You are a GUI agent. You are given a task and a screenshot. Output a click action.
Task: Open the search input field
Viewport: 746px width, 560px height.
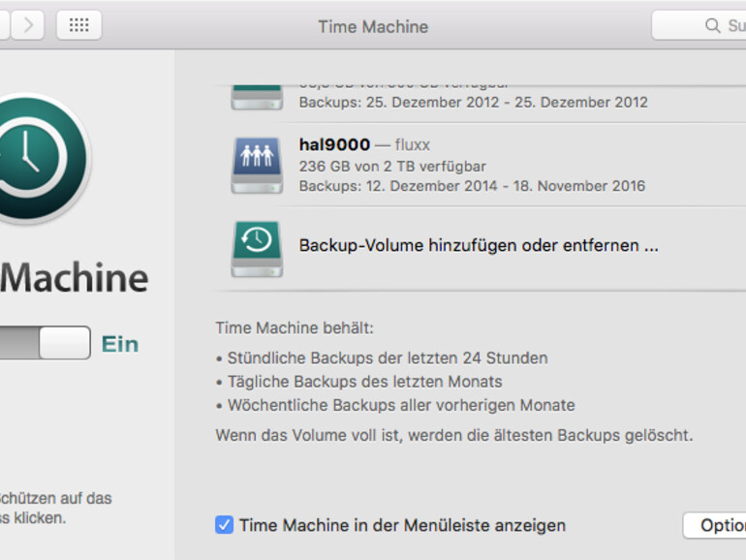click(x=699, y=25)
